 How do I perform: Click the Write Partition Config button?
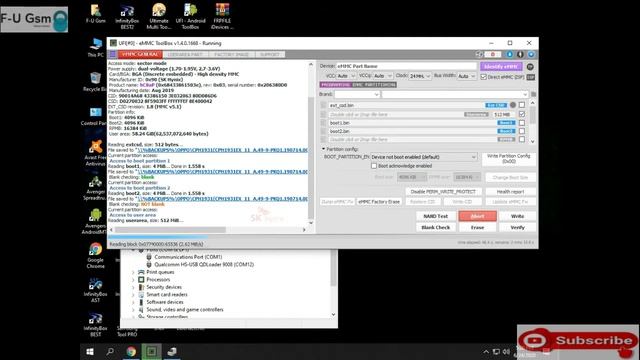tap(509, 159)
